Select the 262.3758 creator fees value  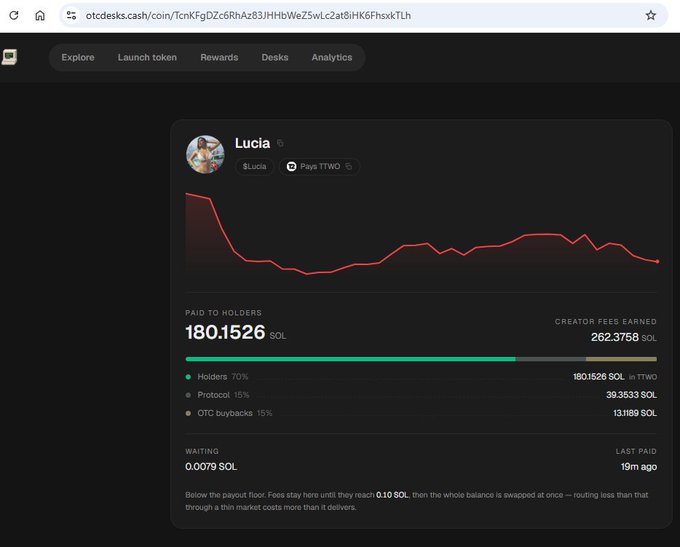(615, 337)
